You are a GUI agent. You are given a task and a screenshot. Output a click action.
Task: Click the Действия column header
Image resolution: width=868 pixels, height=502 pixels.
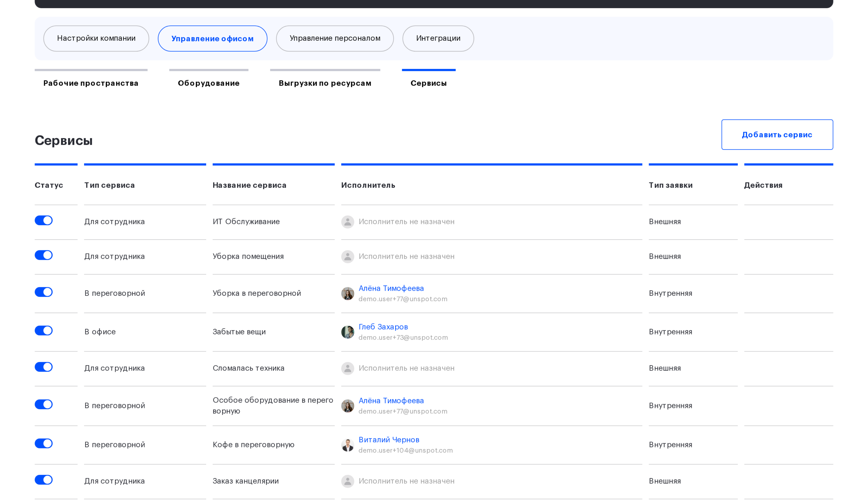coord(763,185)
